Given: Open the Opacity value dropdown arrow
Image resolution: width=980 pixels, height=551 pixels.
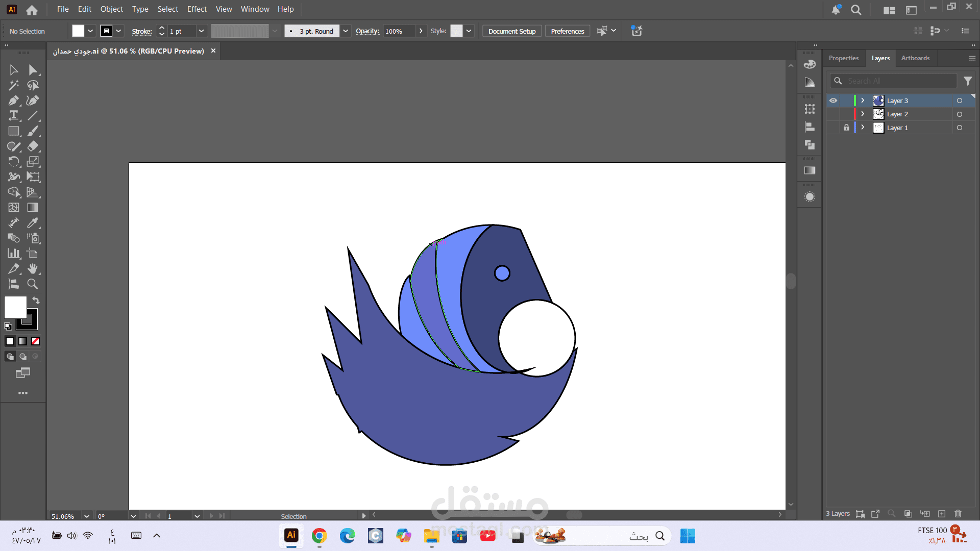Looking at the screenshot, I should pos(421,31).
